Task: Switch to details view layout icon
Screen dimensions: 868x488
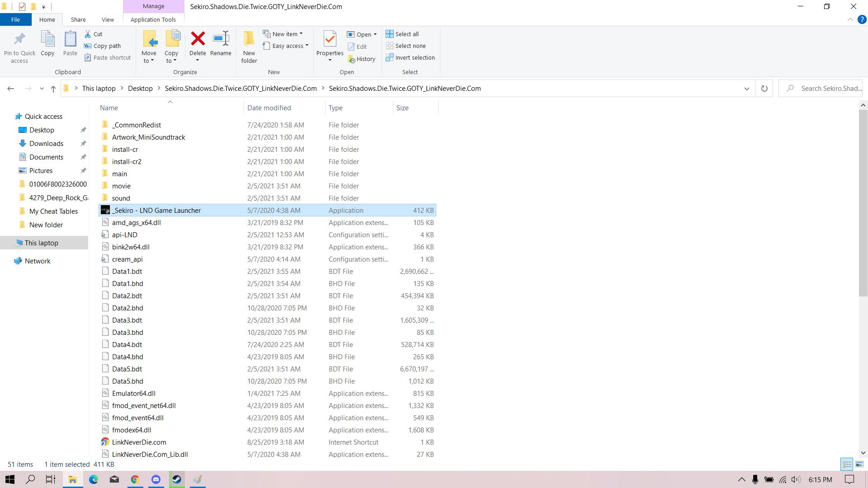Action: click(x=847, y=464)
